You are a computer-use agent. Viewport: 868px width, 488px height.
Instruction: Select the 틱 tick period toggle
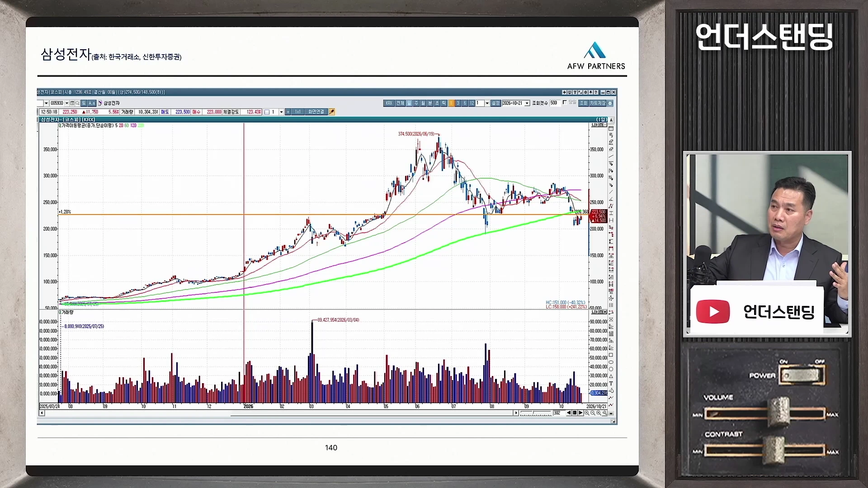pos(444,103)
